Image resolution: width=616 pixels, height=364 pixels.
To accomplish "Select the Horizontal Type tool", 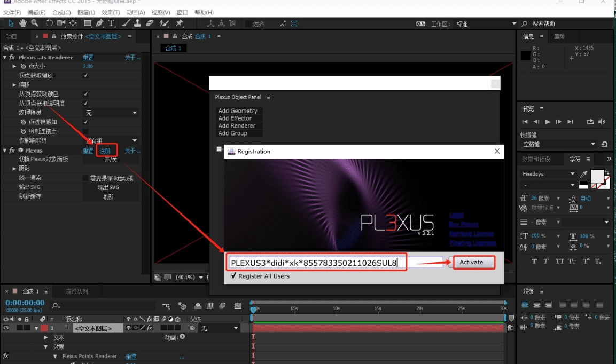I will click(x=111, y=23).
